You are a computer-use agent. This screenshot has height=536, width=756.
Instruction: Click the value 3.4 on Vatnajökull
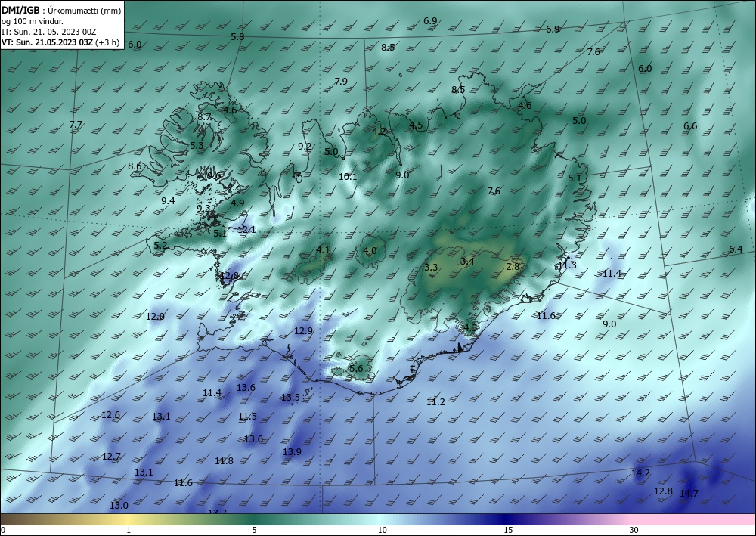pyautogui.click(x=467, y=262)
